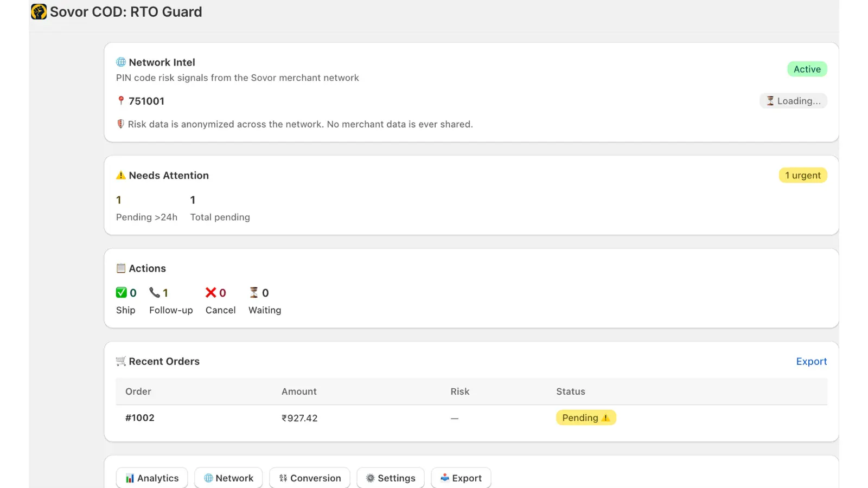Click the Needs Attention heading

169,176
